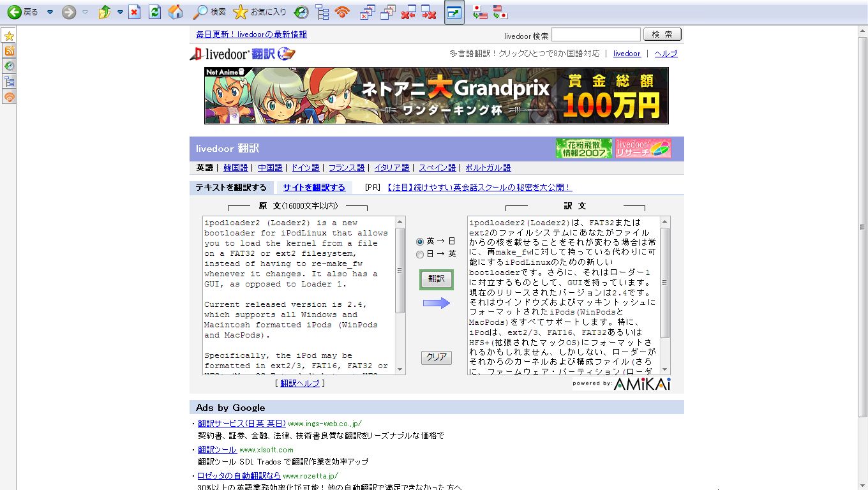Click the close-tabs-to-left icon

tap(408, 11)
